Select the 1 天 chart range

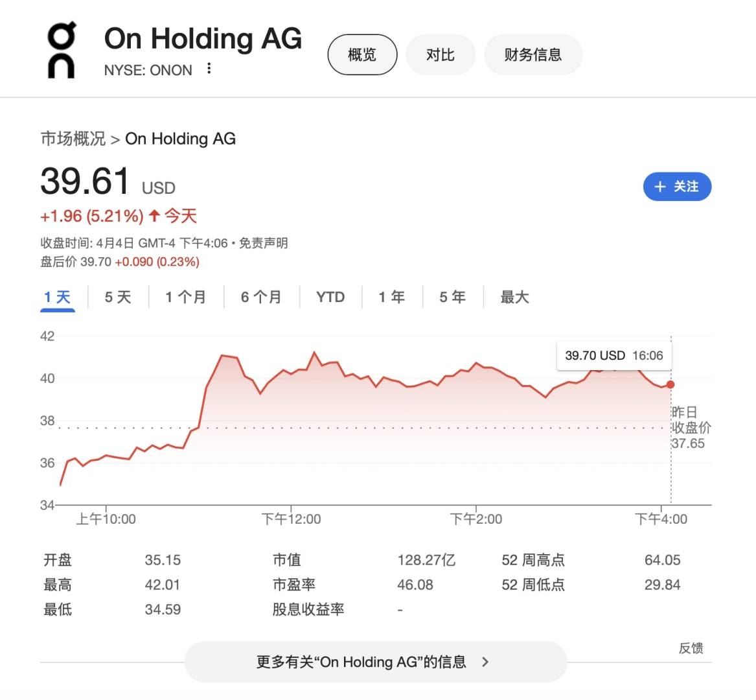coord(57,297)
